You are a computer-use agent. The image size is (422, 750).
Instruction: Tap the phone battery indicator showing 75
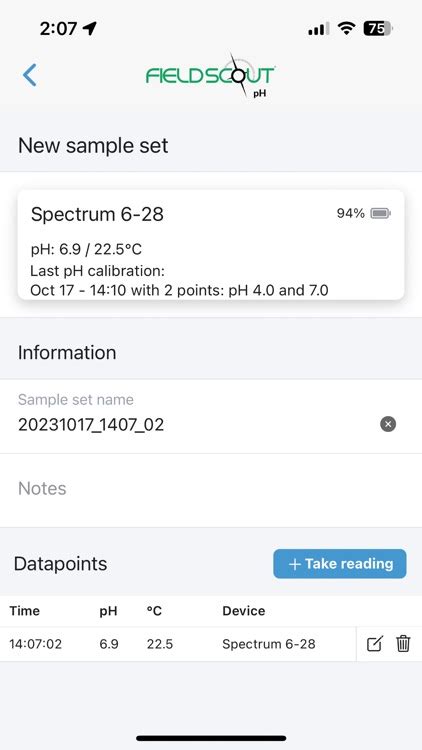point(378,29)
